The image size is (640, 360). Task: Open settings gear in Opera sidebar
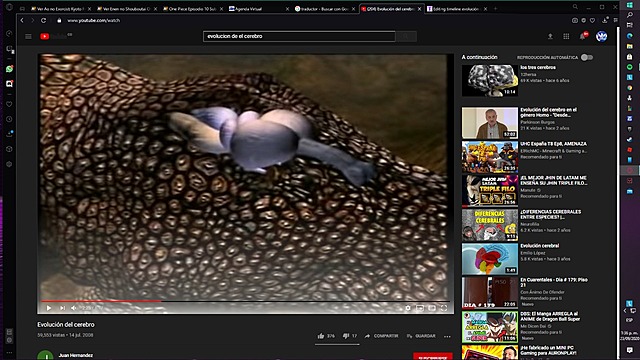tap(9, 164)
